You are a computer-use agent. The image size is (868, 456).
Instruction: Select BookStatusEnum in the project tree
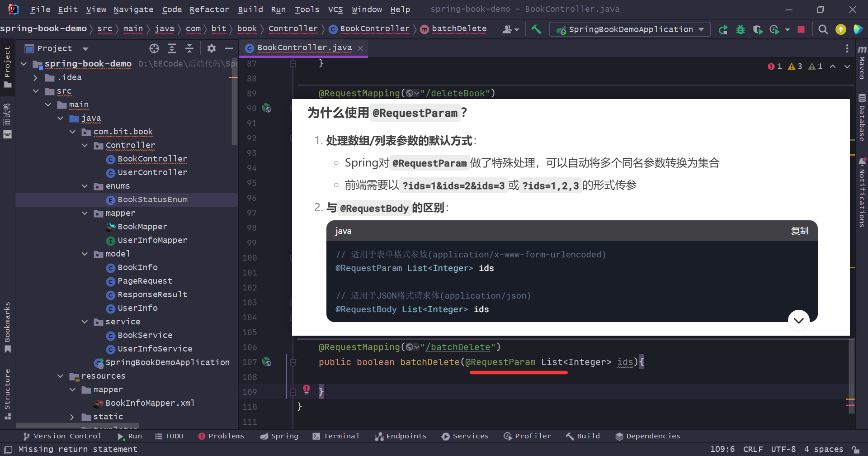coord(152,199)
